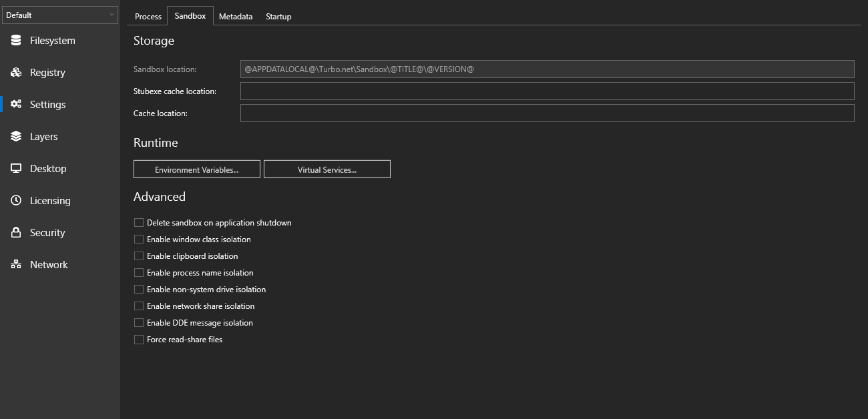868x419 pixels.
Task: Click the Security padlock icon
Action: pos(16,233)
